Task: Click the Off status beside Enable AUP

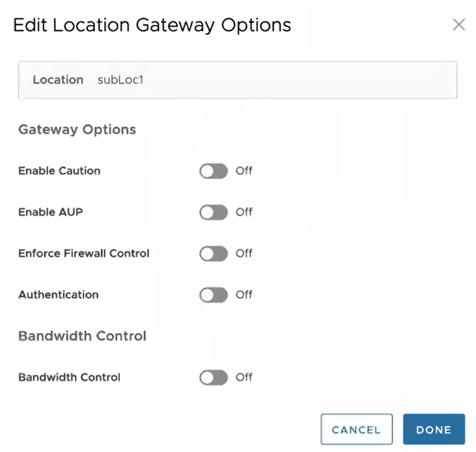Action: (244, 212)
